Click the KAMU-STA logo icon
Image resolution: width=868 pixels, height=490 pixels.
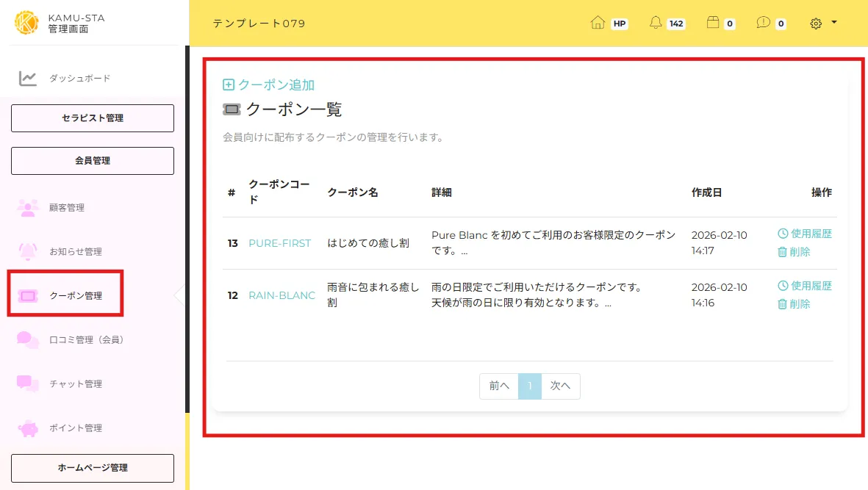coord(26,23)
